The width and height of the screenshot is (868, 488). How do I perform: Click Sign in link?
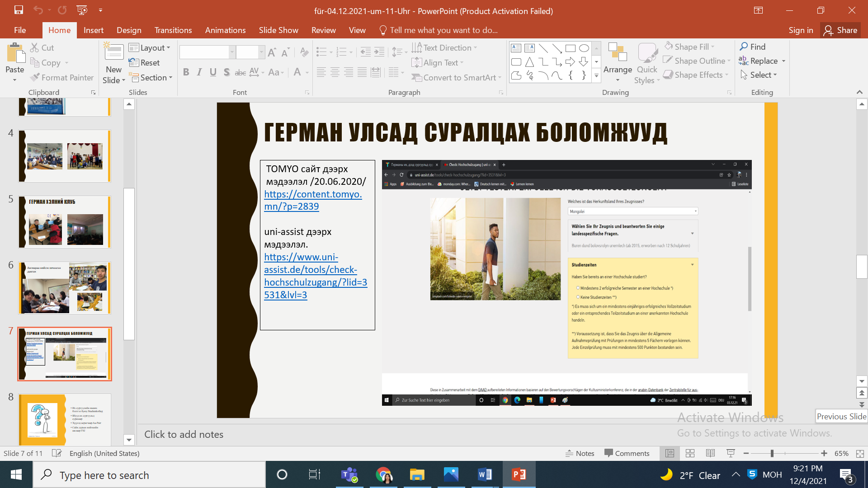[x=801, y=30]
